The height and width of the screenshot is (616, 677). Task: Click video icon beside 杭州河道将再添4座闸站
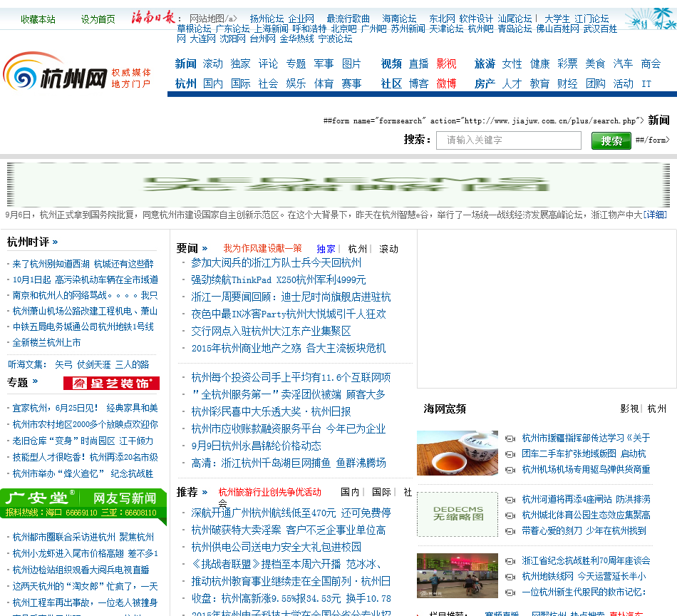[x=510, y=500]
